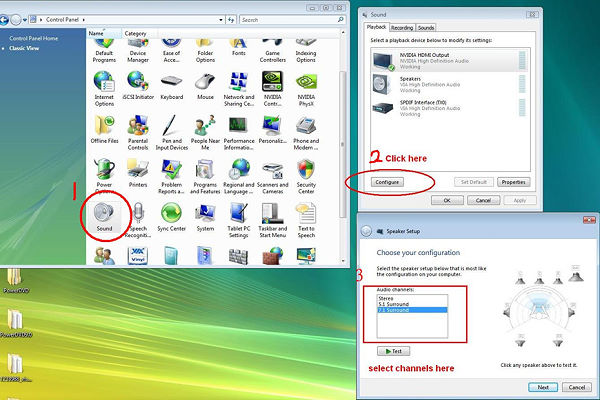The image size is (600, 400).
Task: Click the Configure button in Sound dialog
Action: [x=385, y=182]
